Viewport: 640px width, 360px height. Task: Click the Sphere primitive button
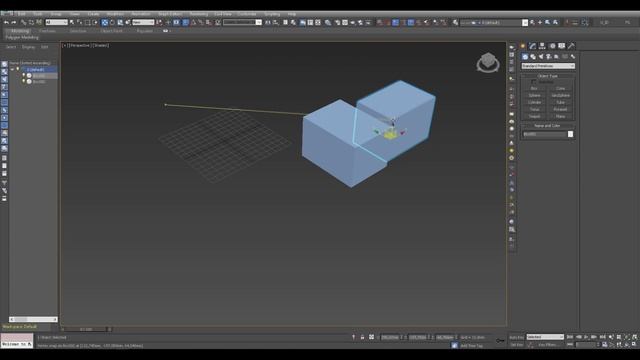click(x=534, y=96)
